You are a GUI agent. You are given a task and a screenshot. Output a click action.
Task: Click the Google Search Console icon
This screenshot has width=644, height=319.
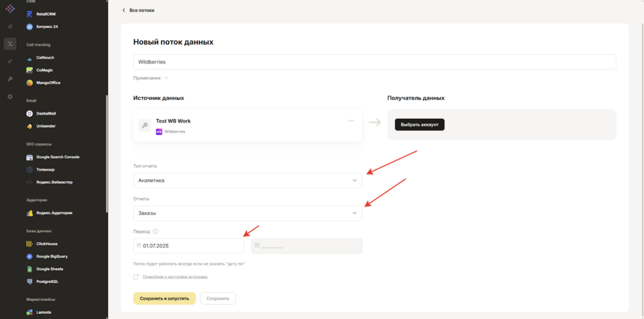coord(30,157)
